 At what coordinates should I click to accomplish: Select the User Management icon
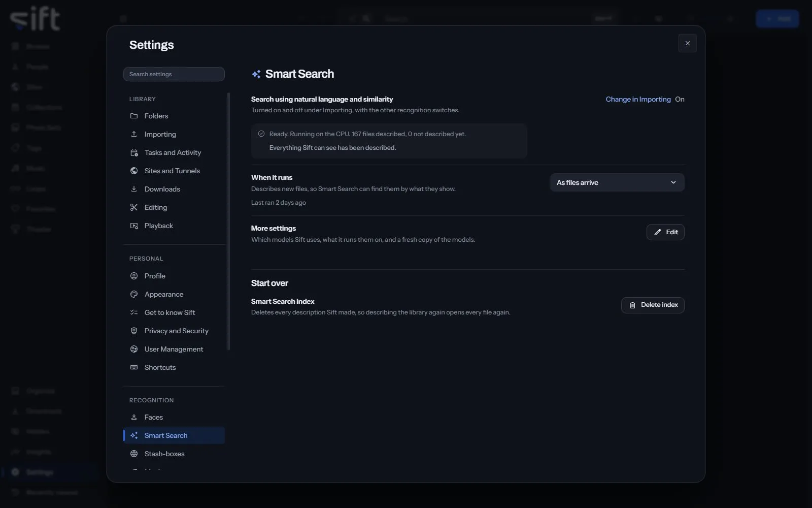[134, 349]
